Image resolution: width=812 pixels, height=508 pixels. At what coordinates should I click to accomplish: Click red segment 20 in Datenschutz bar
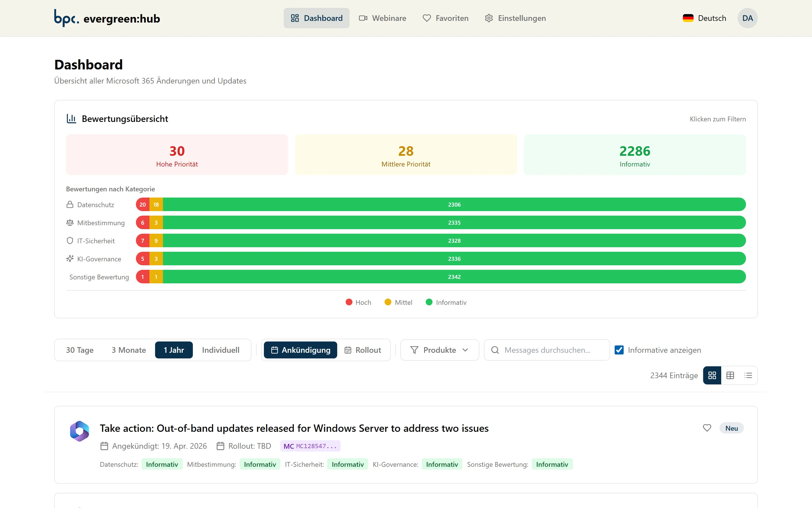[143, 204]
